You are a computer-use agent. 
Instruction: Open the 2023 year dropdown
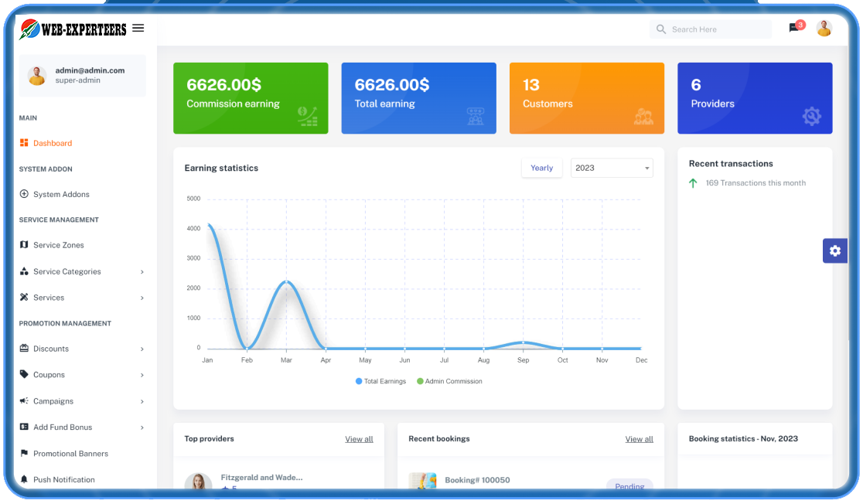coord(611,168)
